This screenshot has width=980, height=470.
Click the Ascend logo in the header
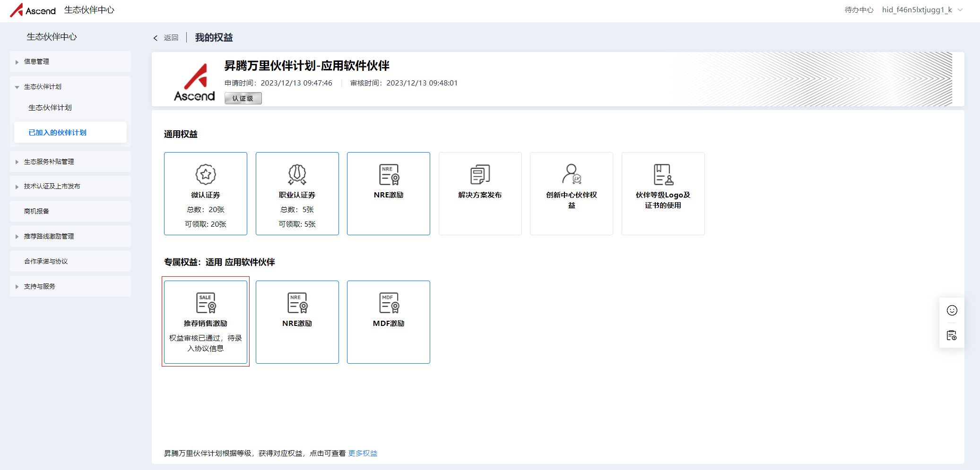(33, 10)
